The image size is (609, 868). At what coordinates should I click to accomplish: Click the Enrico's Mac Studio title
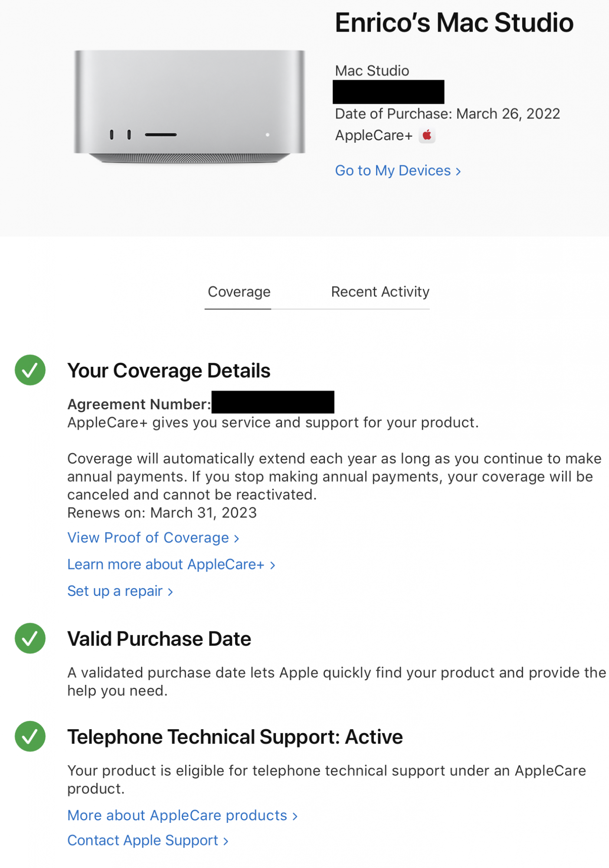(454, 23)
